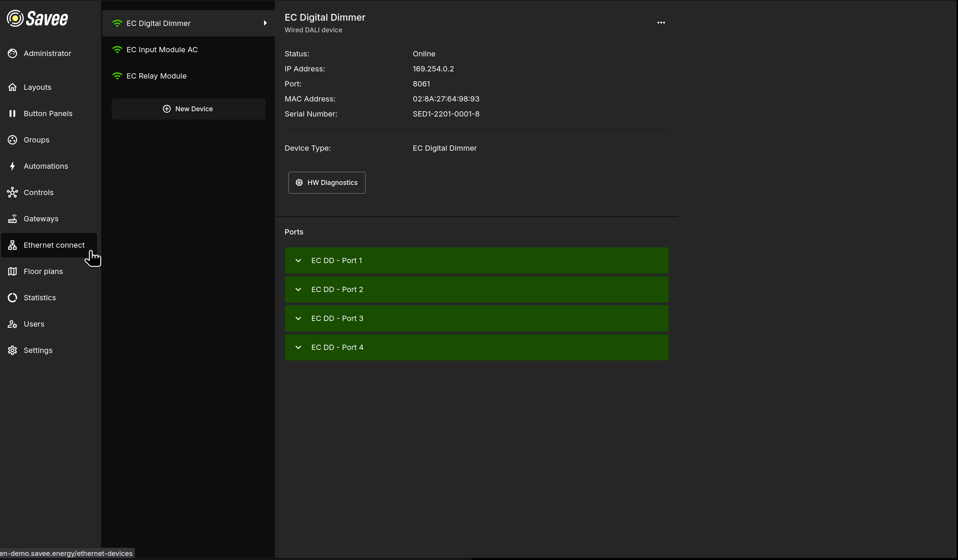Screen dimensions: 958x560
Task: Click the Floor plans map icon
Action: pyautogui.click(x=12, y=271)
